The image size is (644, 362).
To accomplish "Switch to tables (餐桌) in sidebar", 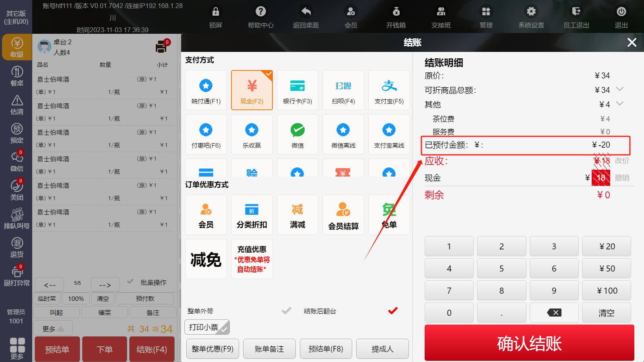I will (x=17, y=76).
